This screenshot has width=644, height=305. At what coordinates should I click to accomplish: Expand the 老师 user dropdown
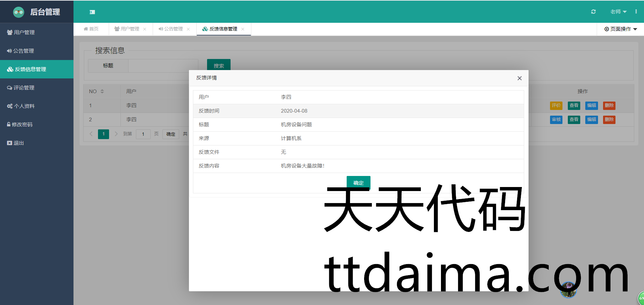(x=618, y=12)
